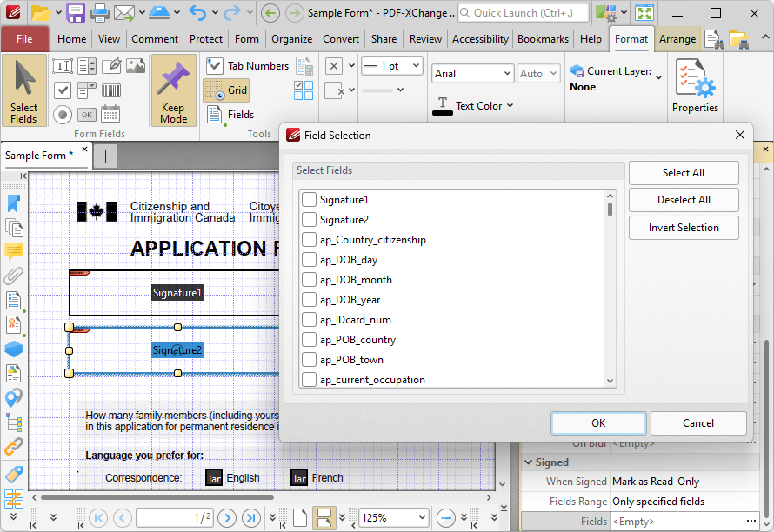The image size is (774, 532).
Task: Click the Select Fields tool
Action: click(x=24, y=90)
